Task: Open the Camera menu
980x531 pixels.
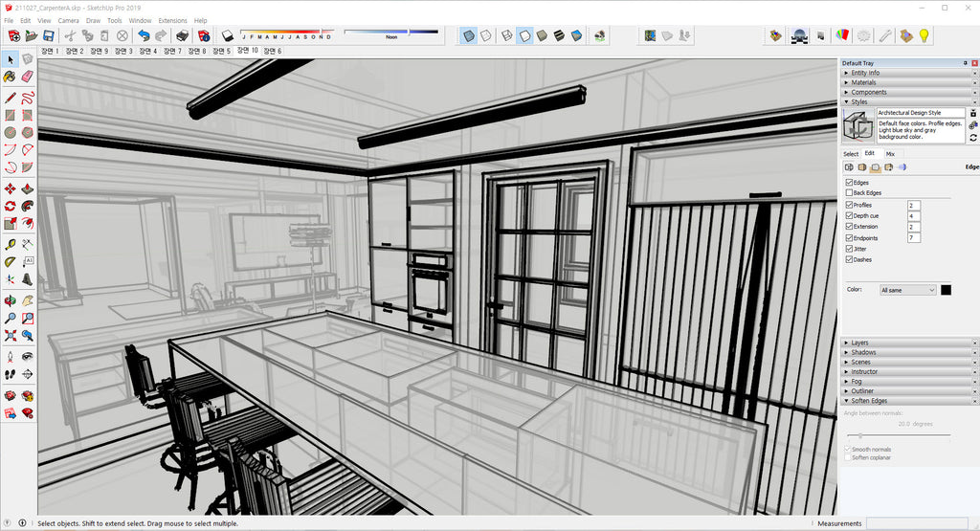Action: (x=68, y=21)
